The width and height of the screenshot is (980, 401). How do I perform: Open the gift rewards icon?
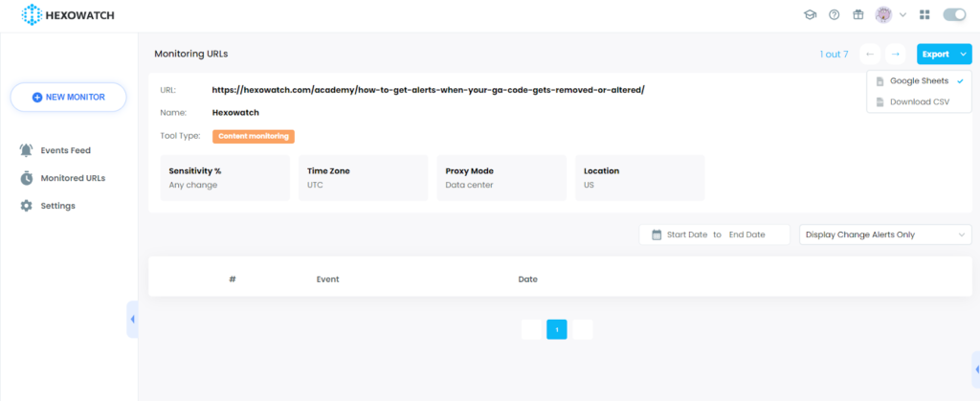tap(858, 15)
